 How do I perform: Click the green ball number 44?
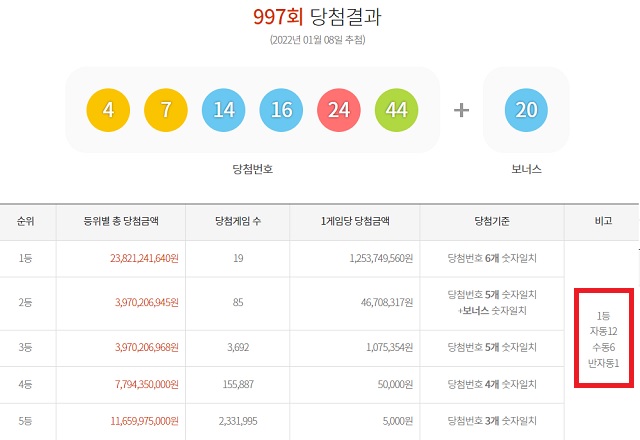396,110
